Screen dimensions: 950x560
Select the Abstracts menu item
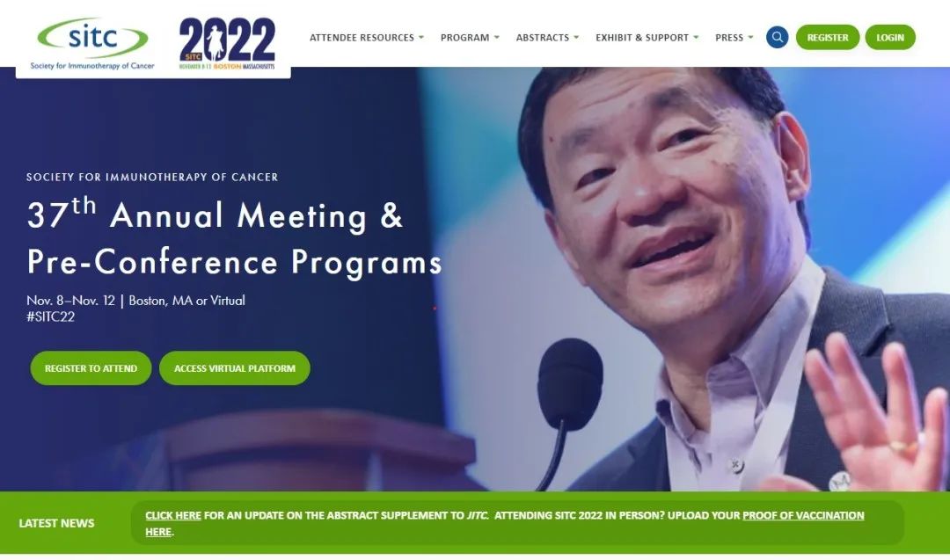click(x=542, y=38)
